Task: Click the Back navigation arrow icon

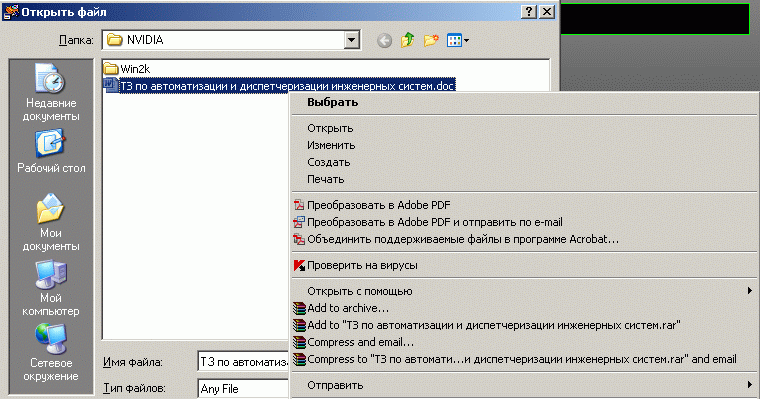Action: tap(384, 41)
